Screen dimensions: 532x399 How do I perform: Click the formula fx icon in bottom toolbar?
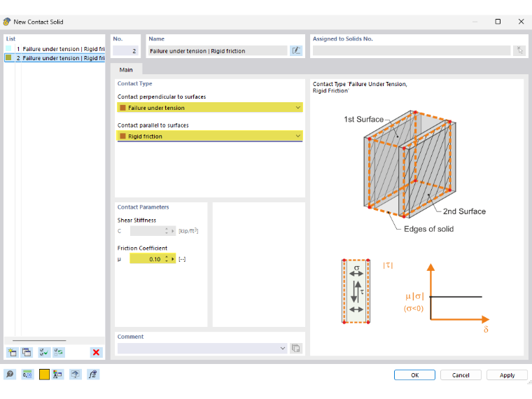92,374
